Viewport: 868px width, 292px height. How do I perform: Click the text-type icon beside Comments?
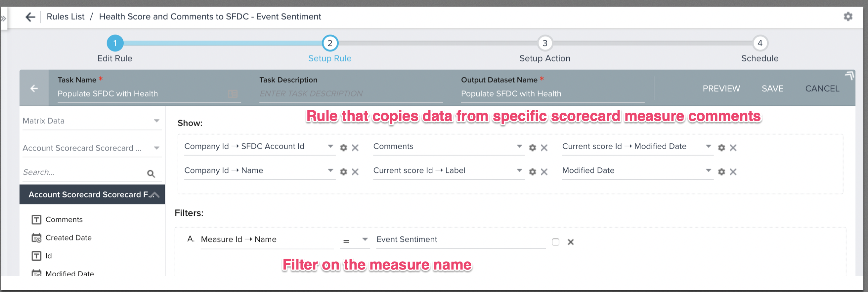[x=36, y=220]
